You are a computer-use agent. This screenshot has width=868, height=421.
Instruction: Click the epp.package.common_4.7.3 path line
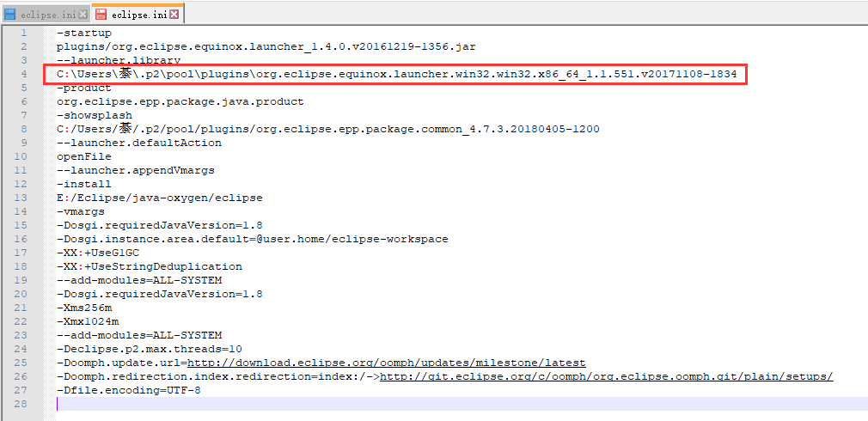[x=328, y=129]
